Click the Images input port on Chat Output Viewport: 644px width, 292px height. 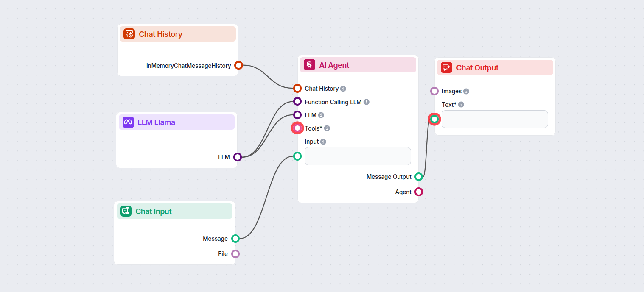coord(434,91)
